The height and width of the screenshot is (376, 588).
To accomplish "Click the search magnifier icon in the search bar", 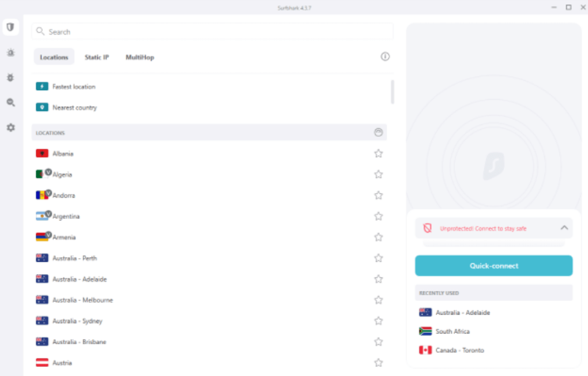I will pyautogui.click(x=40, y=31).
